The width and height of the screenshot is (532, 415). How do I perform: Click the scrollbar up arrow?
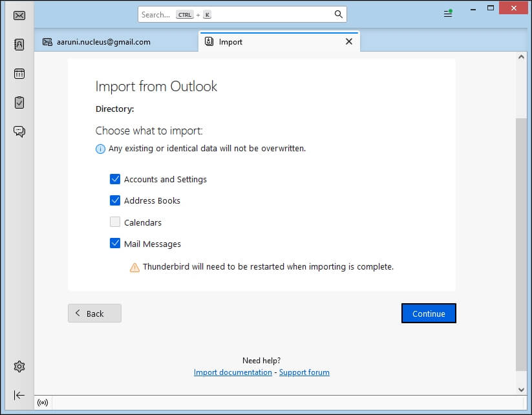coord(521,57)
